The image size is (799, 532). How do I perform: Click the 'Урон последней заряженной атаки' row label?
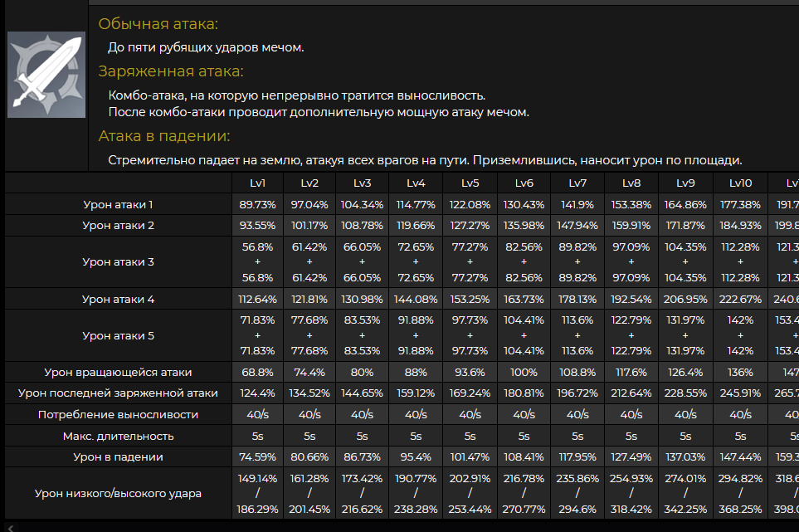[118, 393]
